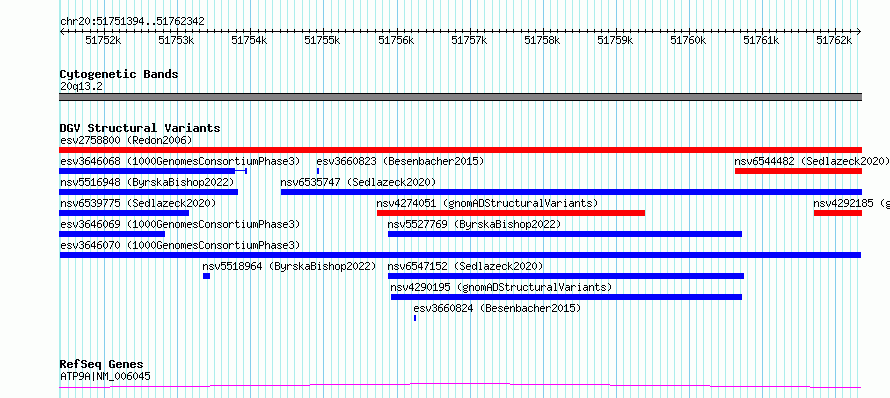The image size is (890, 398).
Task: Click the esv2758800 Redon2006 red variant bar
Action: coord(460,149)
